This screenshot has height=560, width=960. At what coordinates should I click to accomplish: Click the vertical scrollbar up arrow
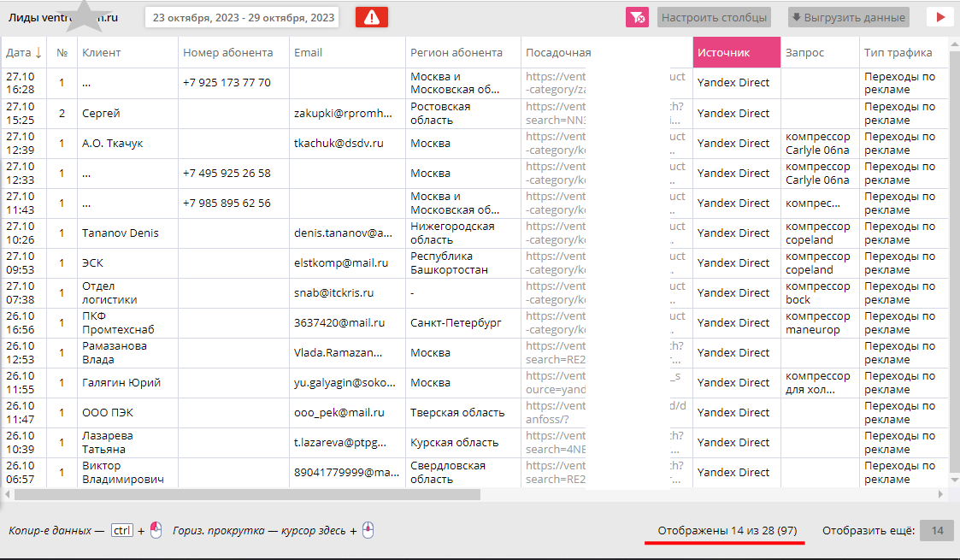tap(955, 44)
